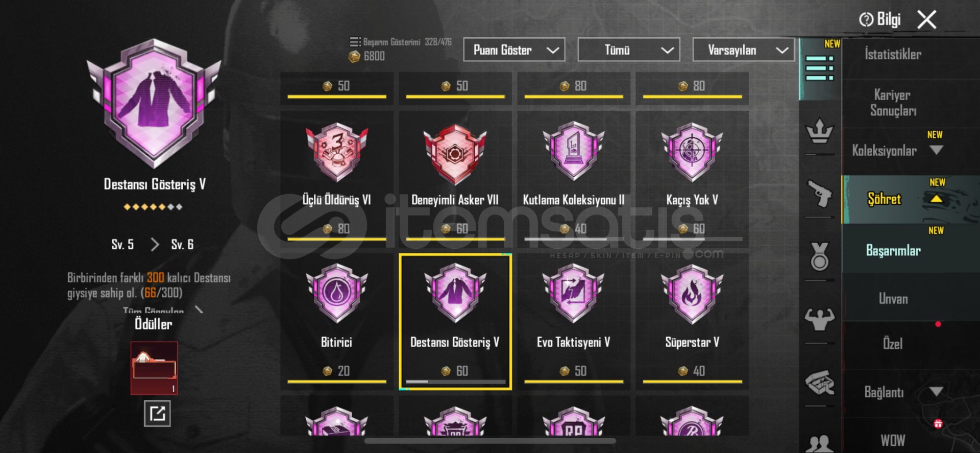Open the flexing muscle icon in sidebar
This screenshot has width=980, height=453.
819,319
